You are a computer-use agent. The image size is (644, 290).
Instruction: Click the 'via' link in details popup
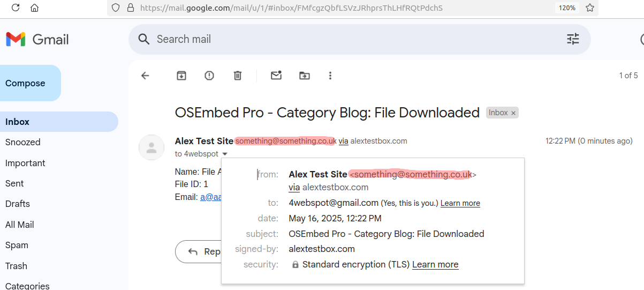[294, 187]
